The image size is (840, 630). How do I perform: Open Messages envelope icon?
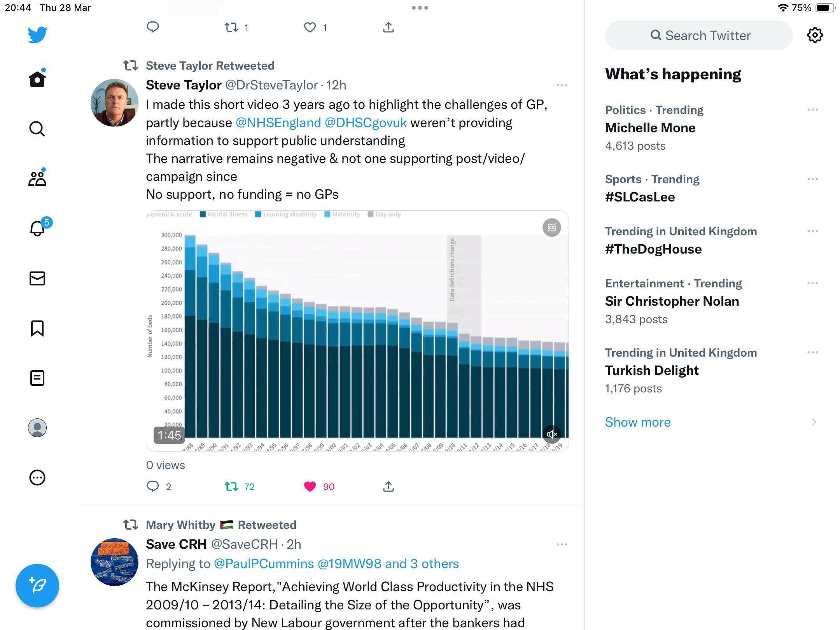(37, 278)
